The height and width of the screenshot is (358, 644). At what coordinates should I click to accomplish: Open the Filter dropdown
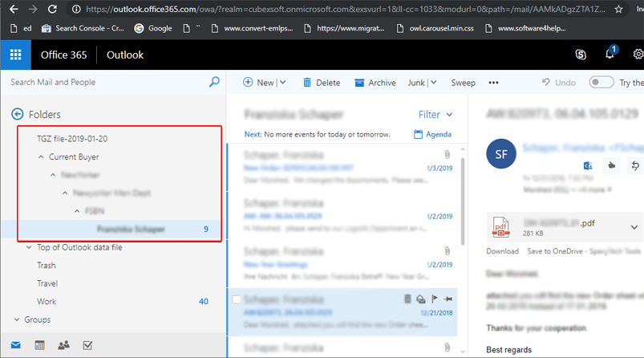pos(435,115)
